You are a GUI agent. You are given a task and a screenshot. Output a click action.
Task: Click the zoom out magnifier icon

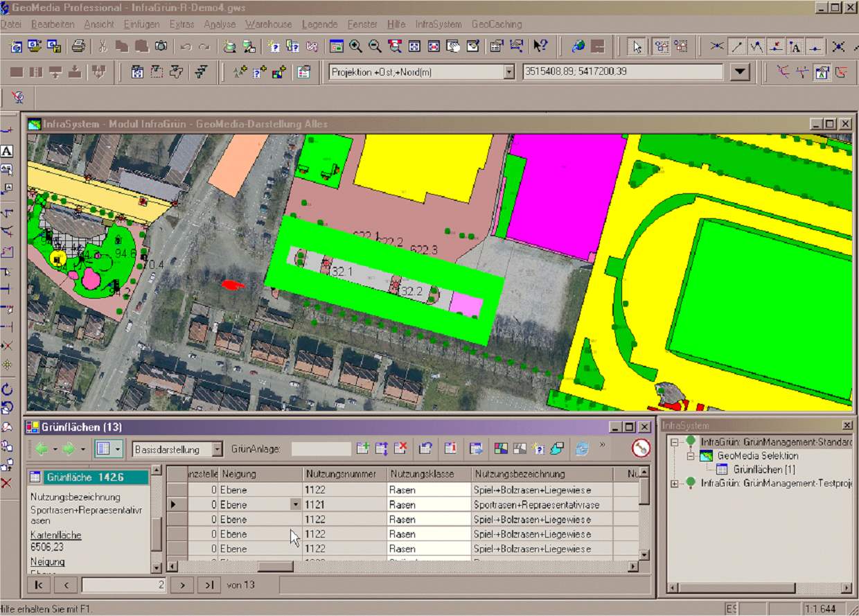tap(375, 46)
